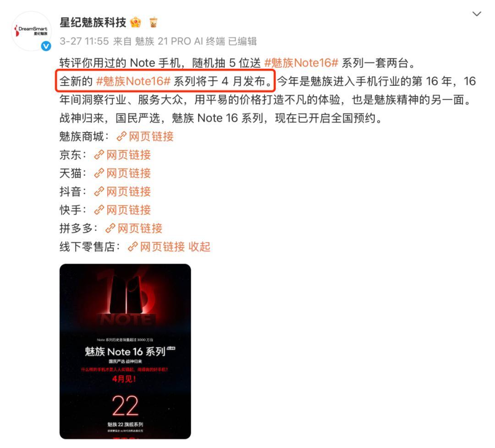Open the 抖音 web link
The image size is (495, 448).
(122, 192)
